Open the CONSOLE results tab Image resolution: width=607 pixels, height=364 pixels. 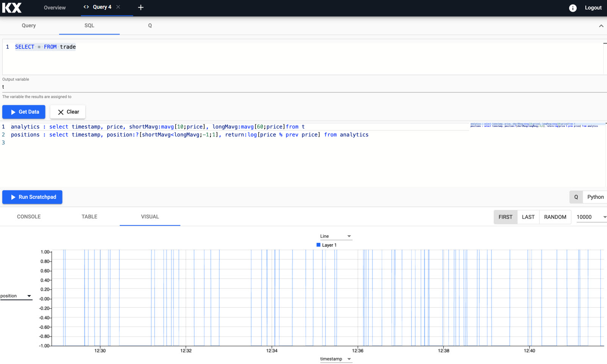29,217
